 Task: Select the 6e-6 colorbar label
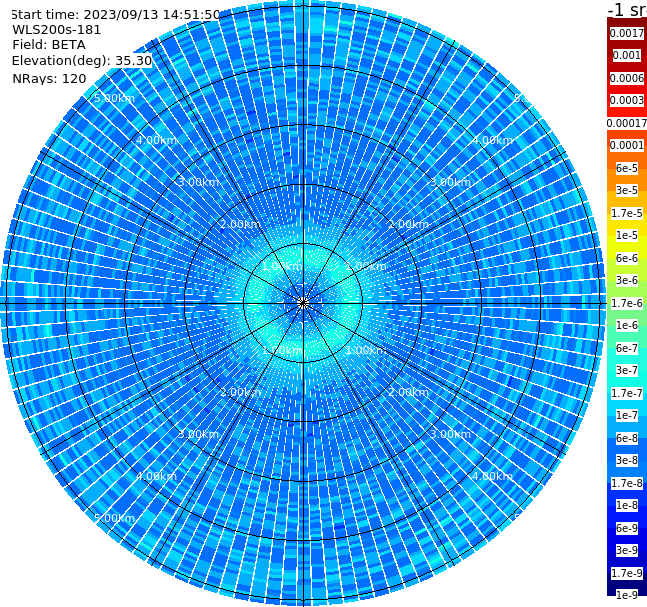point(627,258)
